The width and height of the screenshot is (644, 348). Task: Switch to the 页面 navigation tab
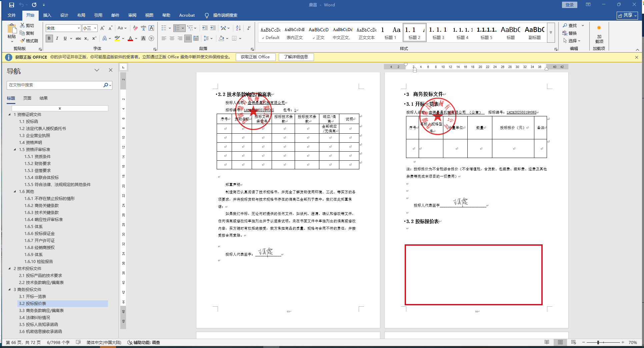click(x=27, y=98)
